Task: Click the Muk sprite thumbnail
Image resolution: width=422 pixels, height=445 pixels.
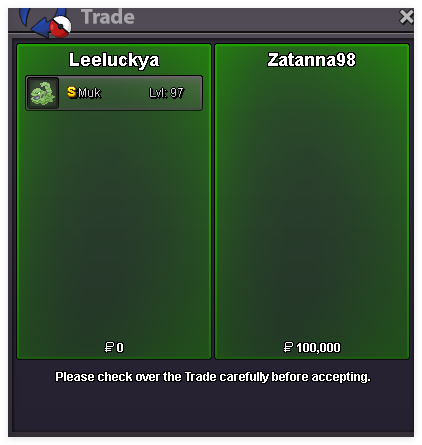Action: pos(43,93)
